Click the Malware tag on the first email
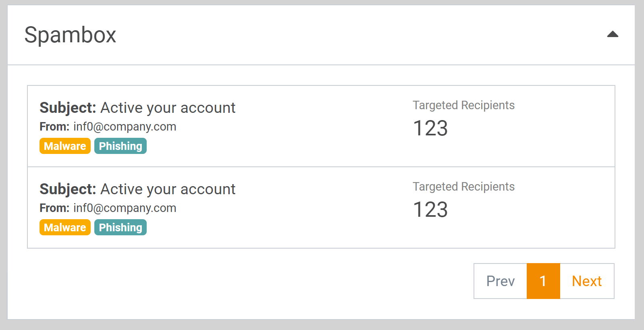This screenshot has width=644, height=330. (x=65, y=146)
